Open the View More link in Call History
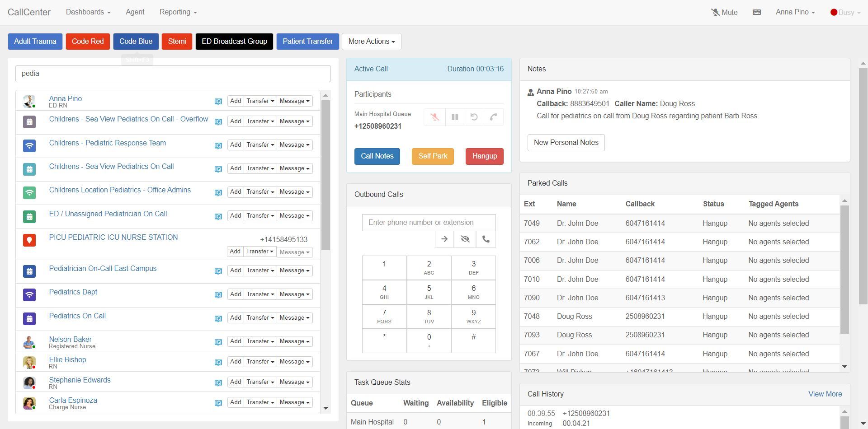The height and width of the screenshot is (429, 868). (x=825, y=394)
